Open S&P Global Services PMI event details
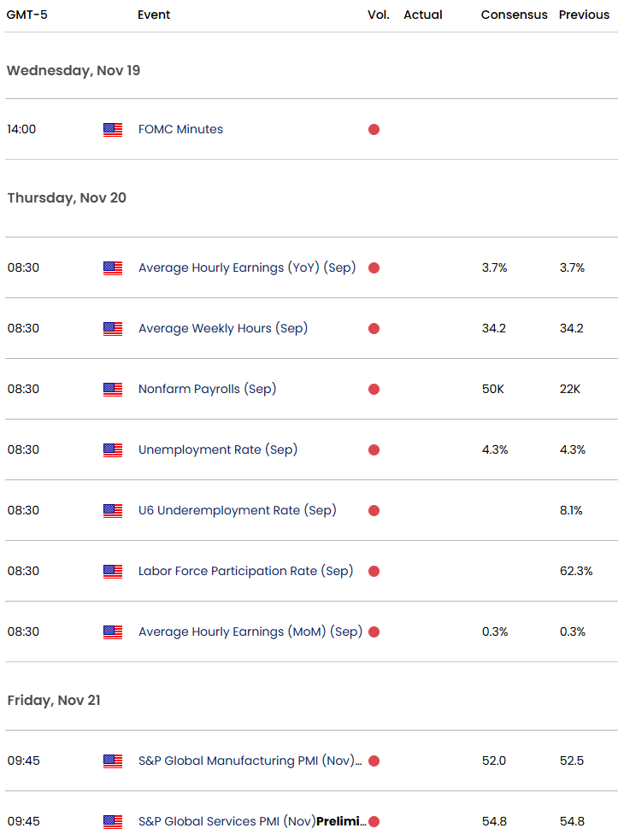 [252, 822]
